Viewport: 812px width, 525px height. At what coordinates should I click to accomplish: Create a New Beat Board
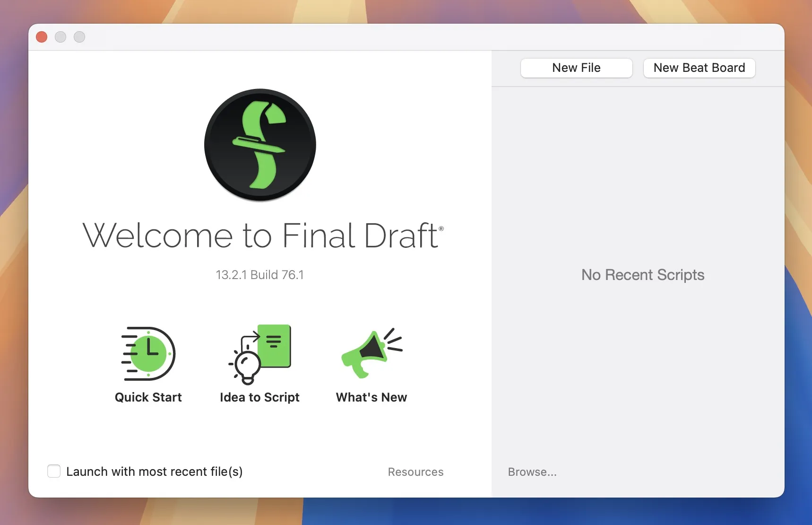(x=699, y=68)
